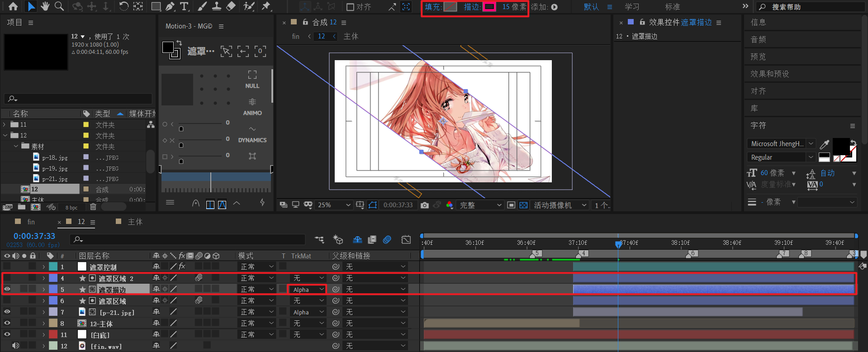
Task: Click the timeline layer search field
Action: pos(188,239)
